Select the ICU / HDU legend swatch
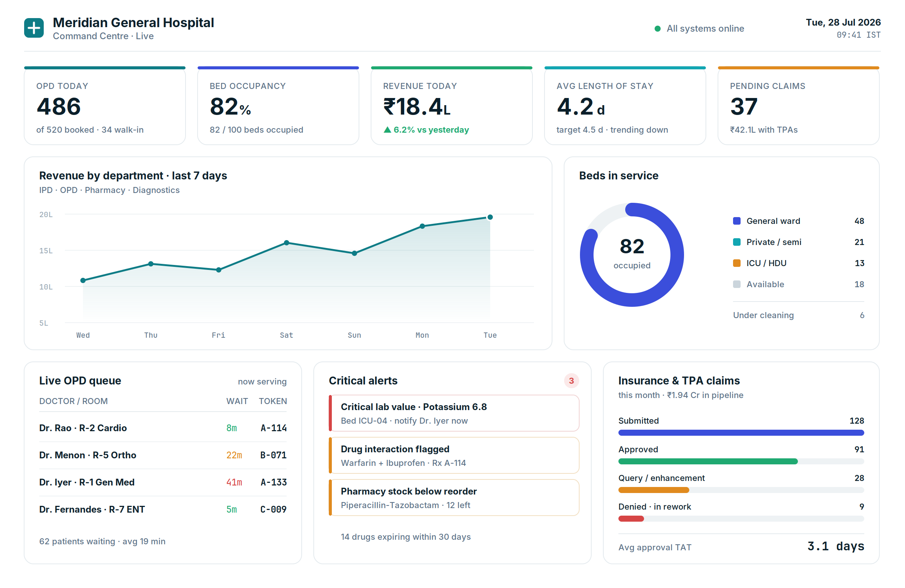 click(736, 263)
